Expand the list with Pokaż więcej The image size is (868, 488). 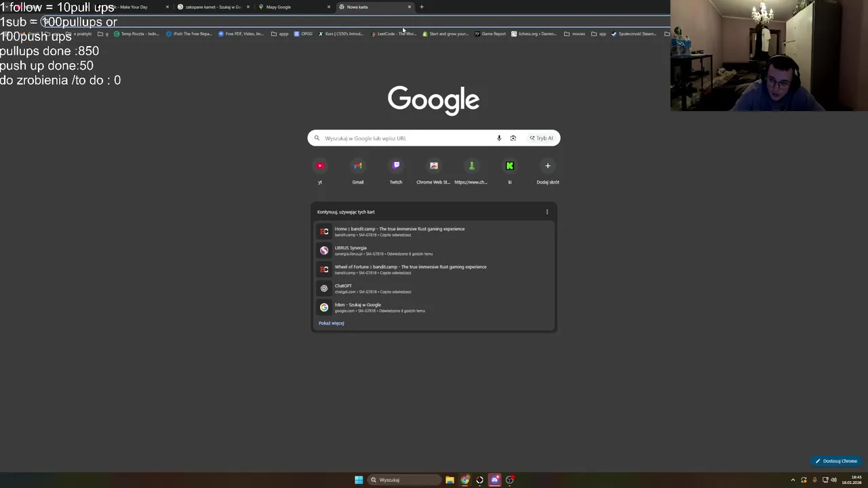(x=332, y=323)
